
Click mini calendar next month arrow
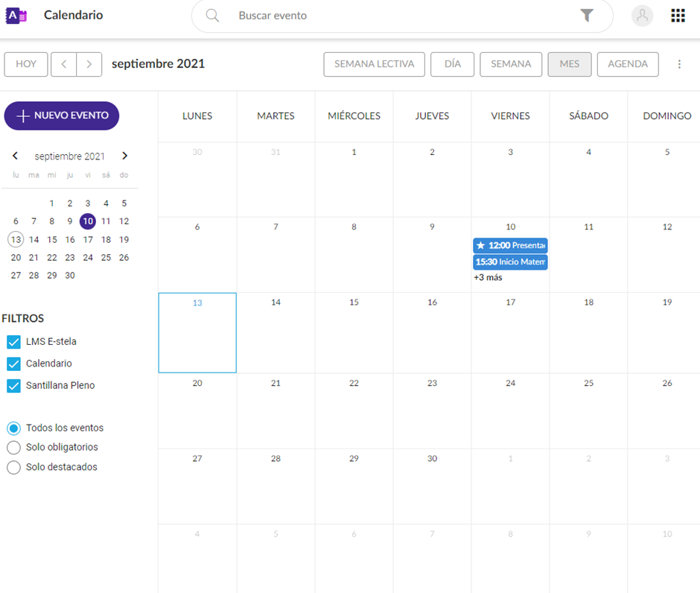tap(124, 156)
